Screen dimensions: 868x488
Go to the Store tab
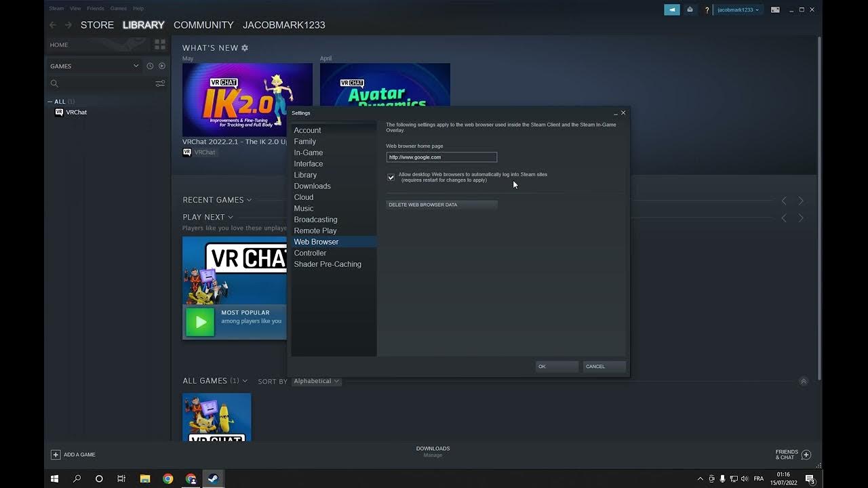pos(97,25)
